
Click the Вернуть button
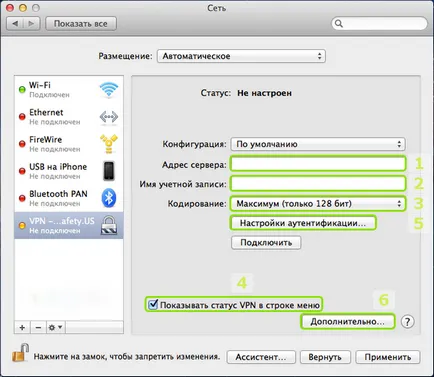pos(325,357)
